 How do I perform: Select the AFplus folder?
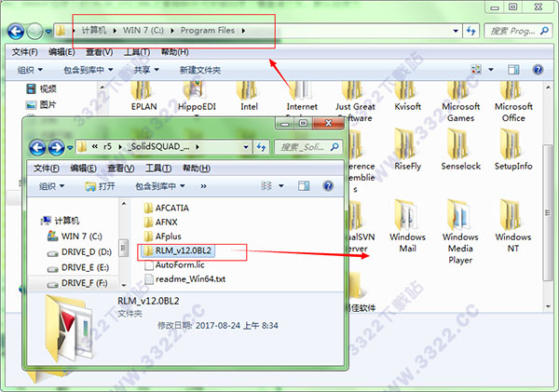[162, 237]
